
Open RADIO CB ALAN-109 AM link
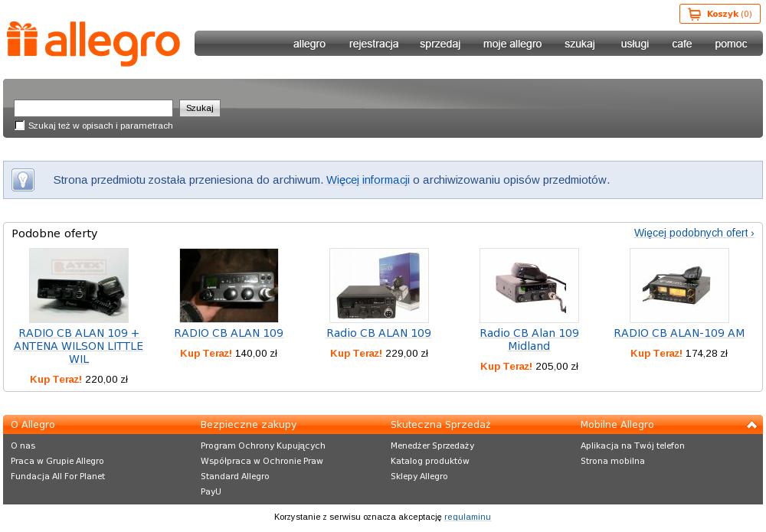click(679, 333)
